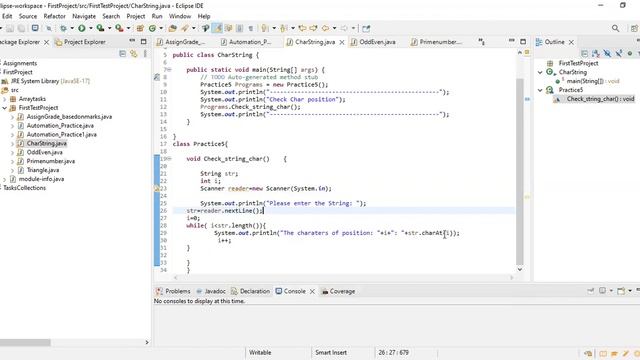Click the Open Type icon in toolbar
Image resolution: width=640 pixels, height=360 pixels.
coord(173,28)
